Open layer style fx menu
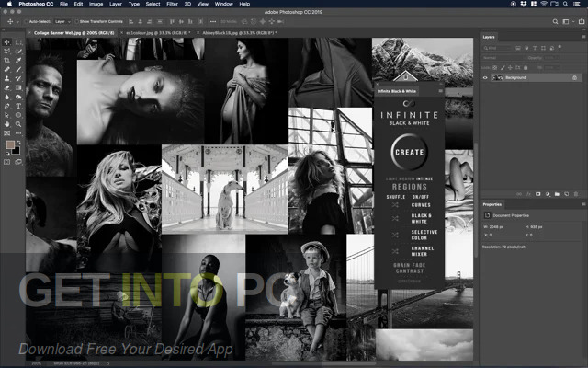Viewport: 588px width, 368px height. click(x=529, y=194)
